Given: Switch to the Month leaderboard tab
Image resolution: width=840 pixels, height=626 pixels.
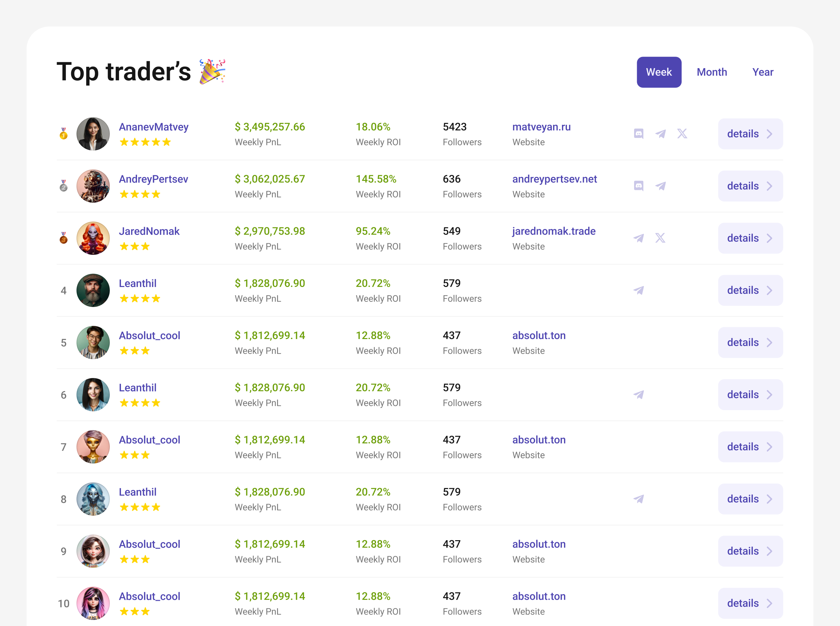Looking at the screenshot, I should point(712,72).
